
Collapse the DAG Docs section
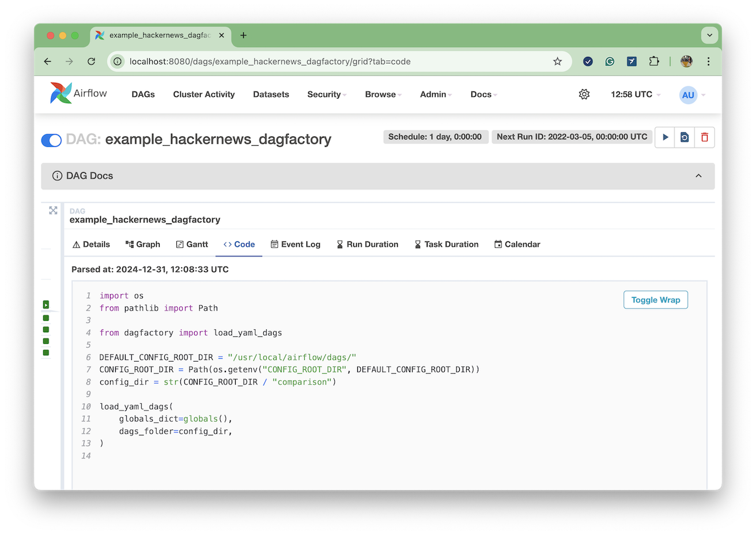(x=698, y=176)
